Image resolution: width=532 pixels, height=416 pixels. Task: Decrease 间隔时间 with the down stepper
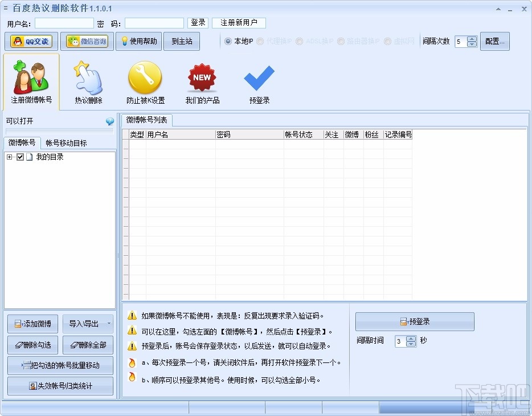pyautogui.click(x=411, y=344)
